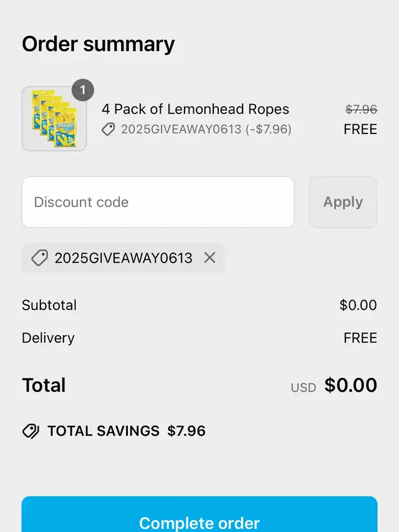Viewport: 399px width, 532px height.
Task: Click the Subtotal $0.00 amount
Action: [358, 305]
